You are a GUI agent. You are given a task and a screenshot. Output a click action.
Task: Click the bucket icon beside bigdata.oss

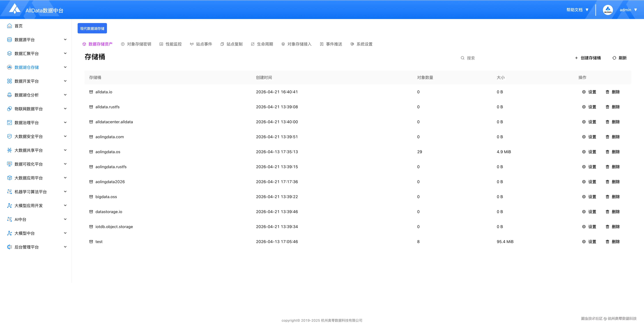coord(91,197)
